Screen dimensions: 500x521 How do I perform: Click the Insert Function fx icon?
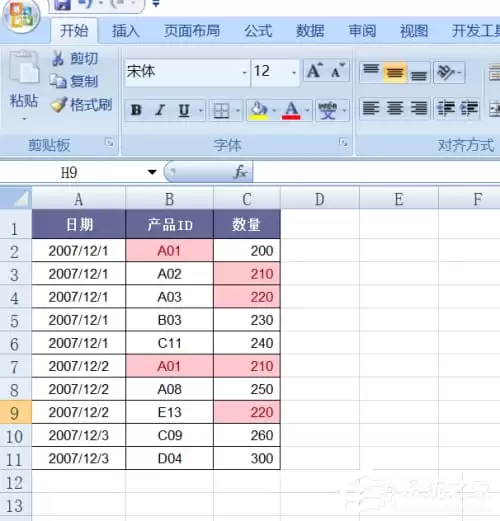[240, 172]
